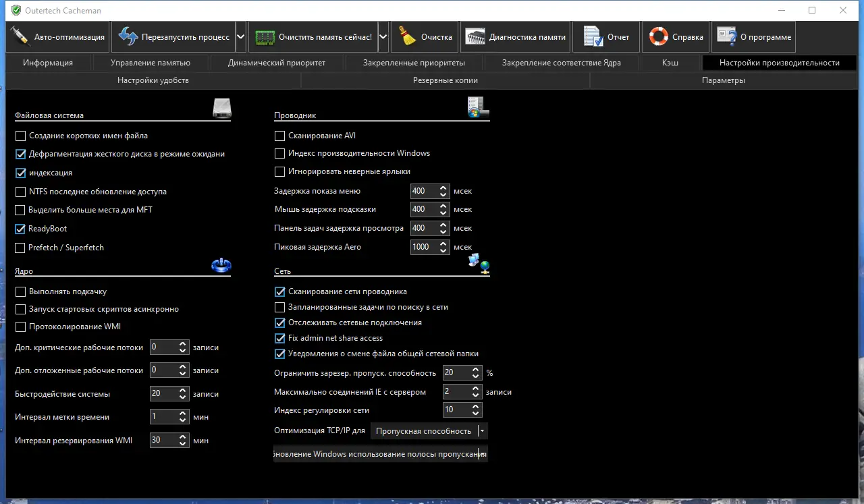Click the О программе button label
The image size is (864, 504).
pyautogui.click(x=765, y=37)
